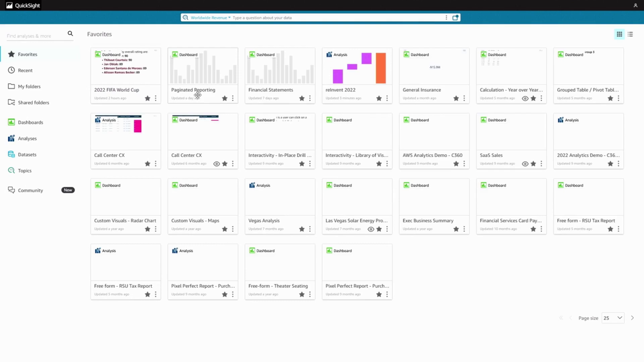Toggle the eye icon on SaaS Sales
This screenshot has width=644, height=362.
point(525,164)
